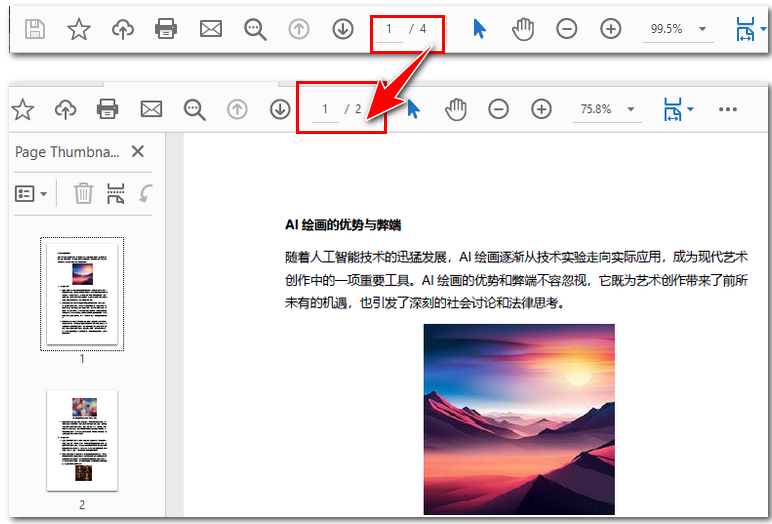Open the thumbnail options menu dropdown
The width and height of the screenshot is (772, 524).
point(31,194)
